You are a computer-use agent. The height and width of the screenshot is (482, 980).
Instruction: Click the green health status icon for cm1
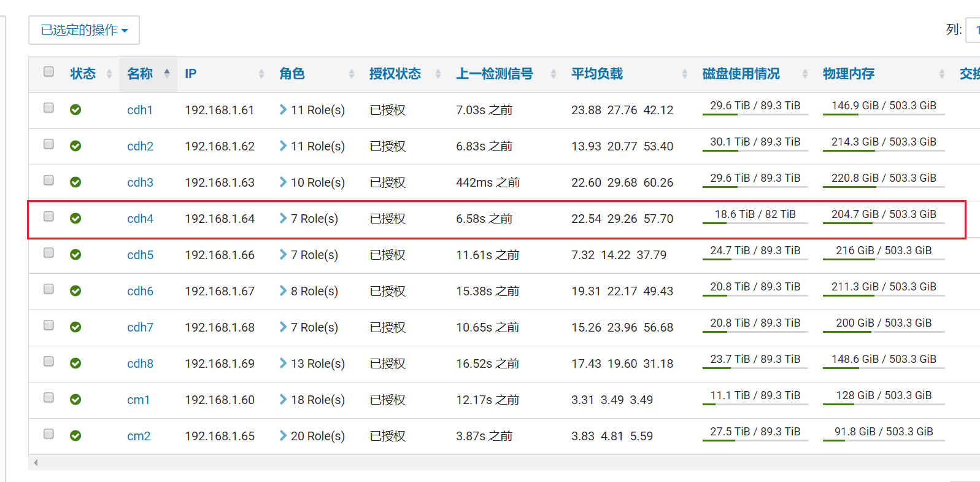click(x=75, y=400)
